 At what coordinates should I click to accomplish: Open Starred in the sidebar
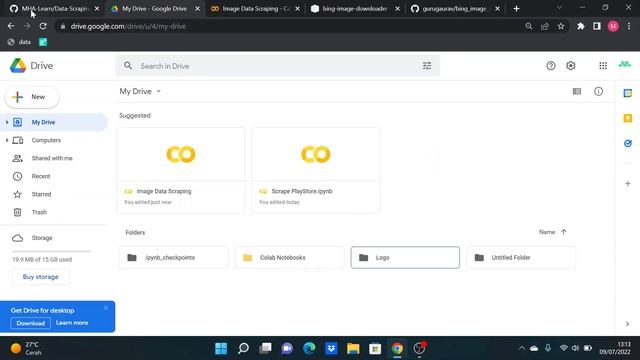coord(41,194)
